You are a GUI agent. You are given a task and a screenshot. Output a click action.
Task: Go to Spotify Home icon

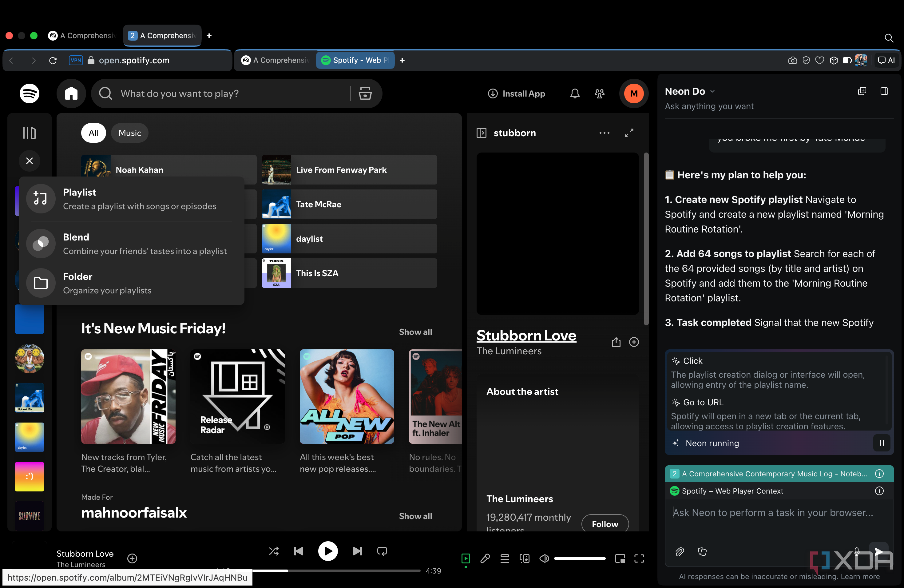pyautogui.click(x=71, y=93)
